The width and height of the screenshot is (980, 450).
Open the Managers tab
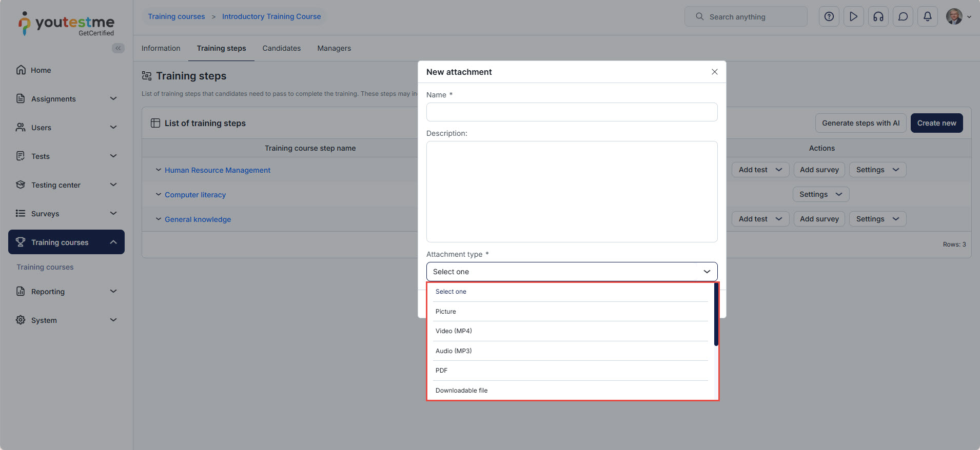pyautogui.click(x=334, y=48)
